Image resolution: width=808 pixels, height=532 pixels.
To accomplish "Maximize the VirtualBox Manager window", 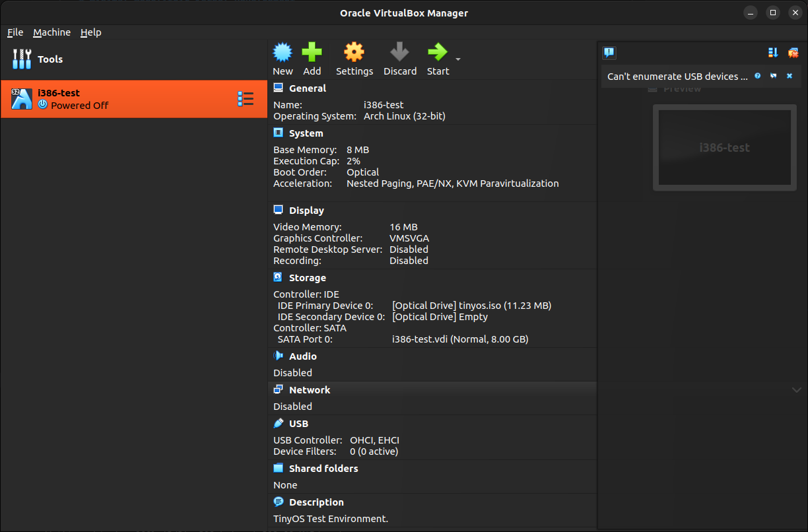I will point(772,13).
